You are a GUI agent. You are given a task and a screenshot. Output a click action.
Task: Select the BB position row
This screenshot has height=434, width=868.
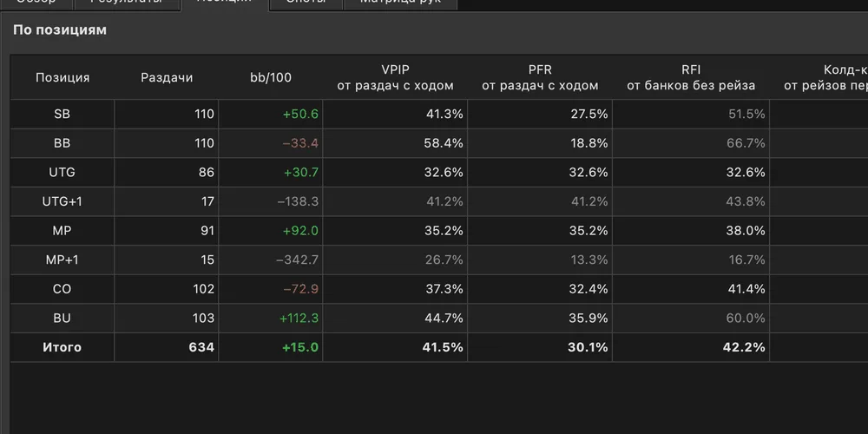click(x=439, y=143)
